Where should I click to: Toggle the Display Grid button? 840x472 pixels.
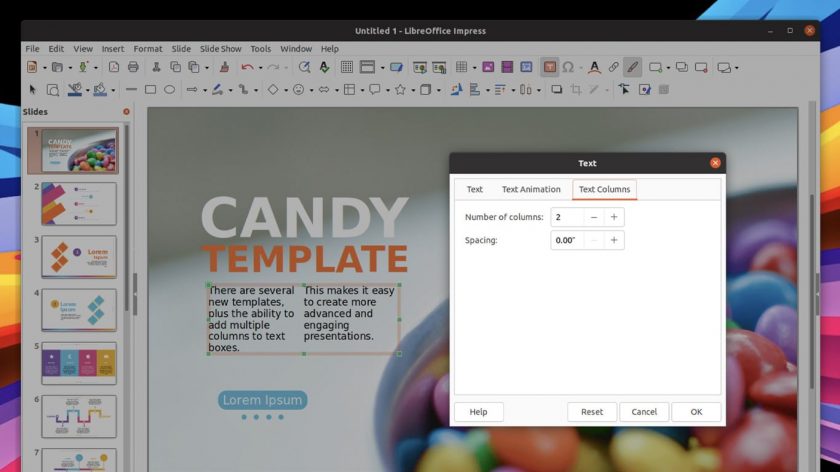pos(347,67)
